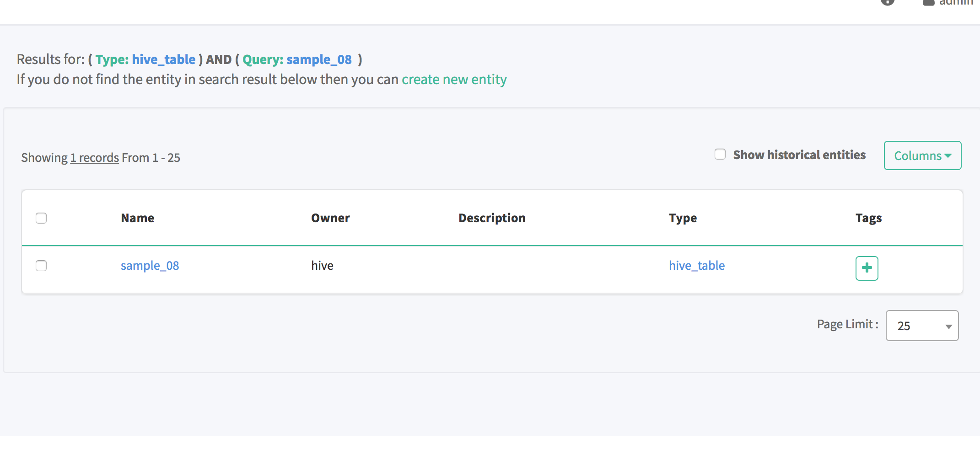Click the Query: sample_08 filter text
980x460 pixels.
[297, 59]
